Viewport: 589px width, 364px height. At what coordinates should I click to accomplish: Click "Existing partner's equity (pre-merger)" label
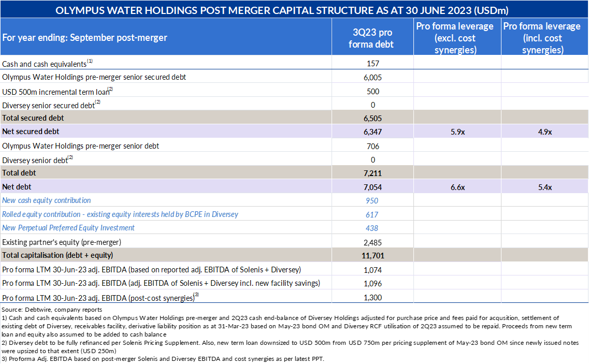(x=62, y=242)
